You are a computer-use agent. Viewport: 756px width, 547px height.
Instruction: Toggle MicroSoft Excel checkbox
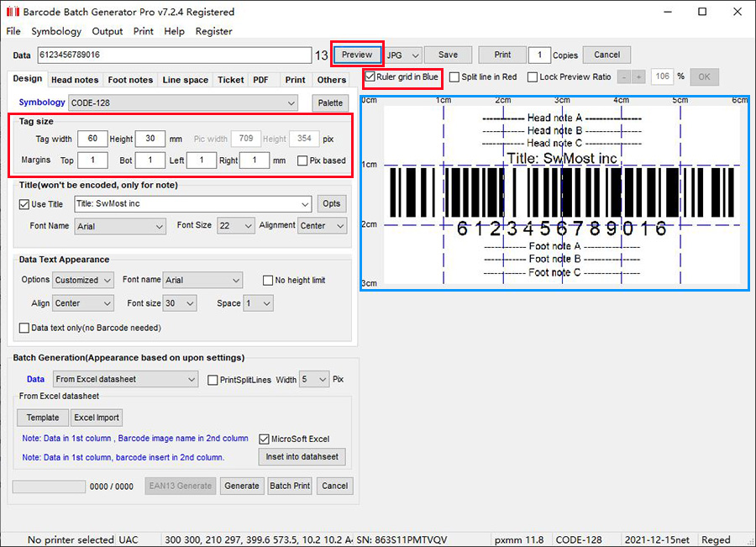(x=264, y=439)
